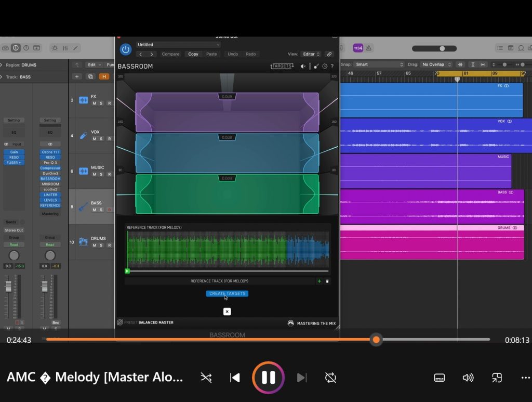Toggle the BASSROOM plugin power button
532x402 pixels.
click(125, 49)
